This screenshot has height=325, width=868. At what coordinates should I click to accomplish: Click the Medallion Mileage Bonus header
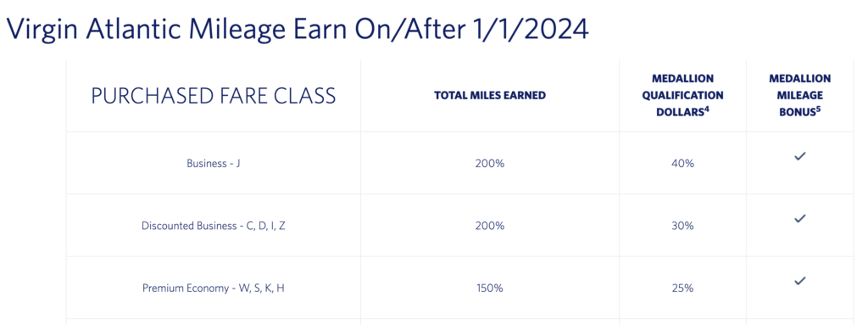[799, 95]
